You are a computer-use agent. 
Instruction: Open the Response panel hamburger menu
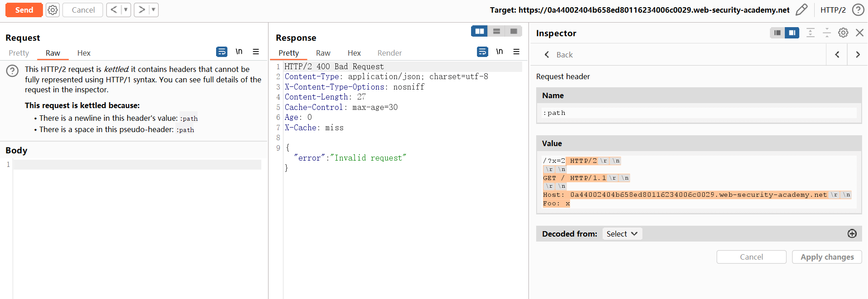pos(516,52)
